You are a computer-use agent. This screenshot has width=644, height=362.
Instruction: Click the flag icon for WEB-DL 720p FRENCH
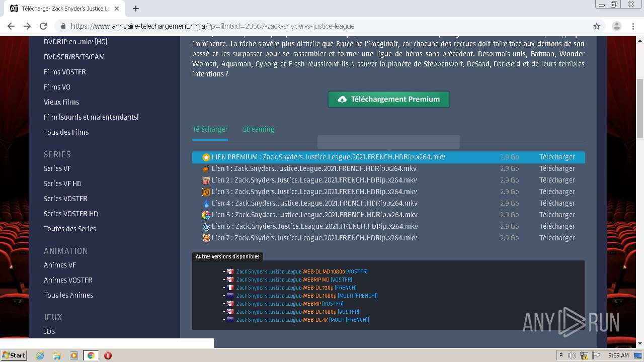[230, 288]
